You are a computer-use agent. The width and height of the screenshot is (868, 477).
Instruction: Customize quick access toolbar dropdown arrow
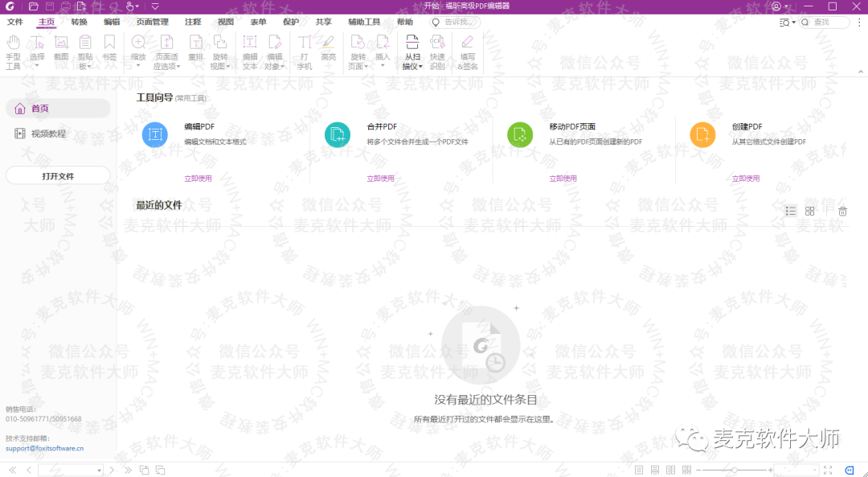tap(155, 6)
